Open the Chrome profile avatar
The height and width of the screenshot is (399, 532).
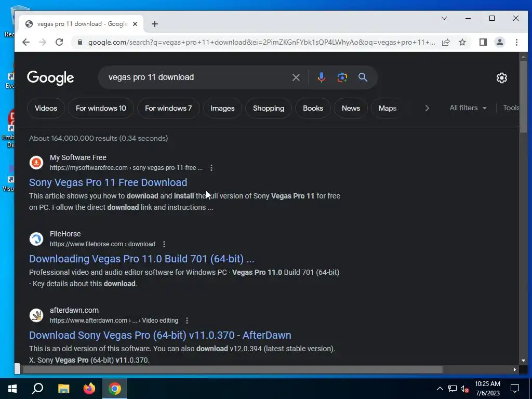click(500, 42)
